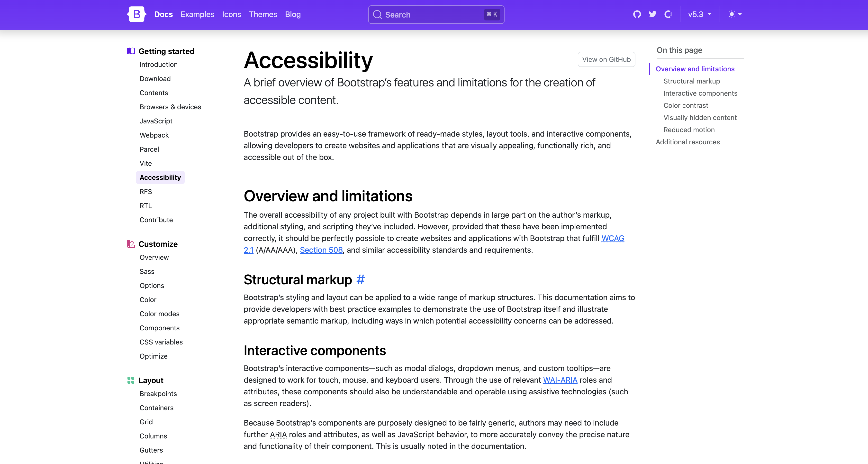This screenshot has width=868, height=464.
Task: Click the Customize sidebar heading
Action: click(158, 244)
